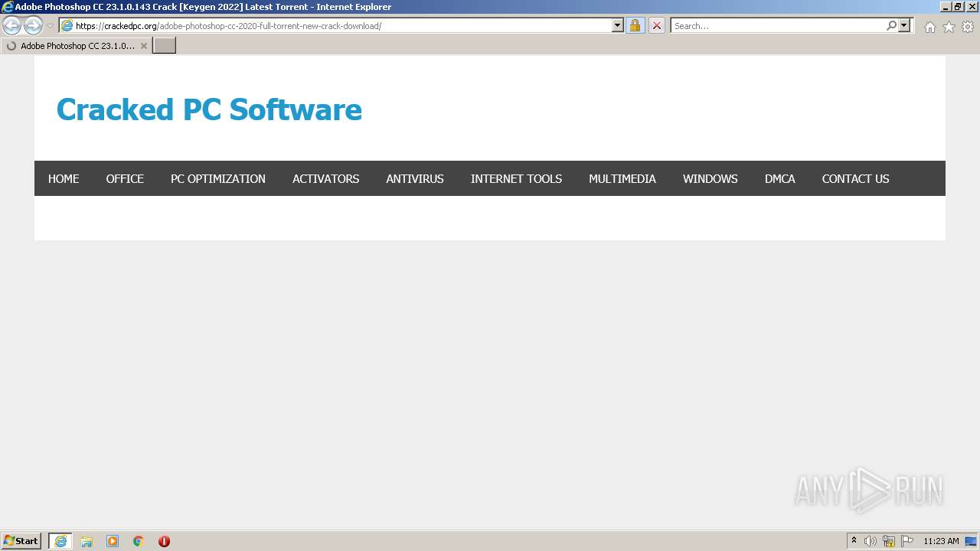Open the Windows Start menu
Image resolution: width=980 pixels, height=551 pixels.
coord(21,541)
